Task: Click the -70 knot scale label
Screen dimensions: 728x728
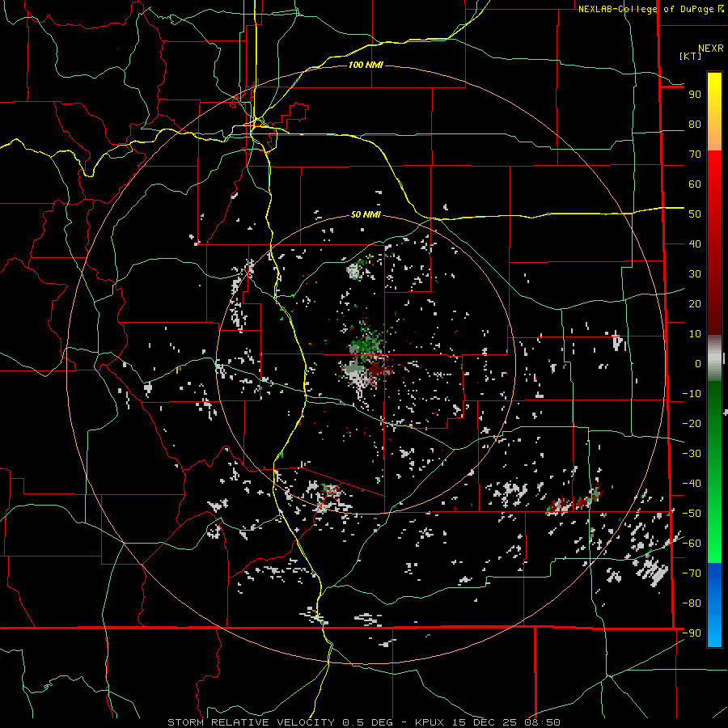Action: 692,573
